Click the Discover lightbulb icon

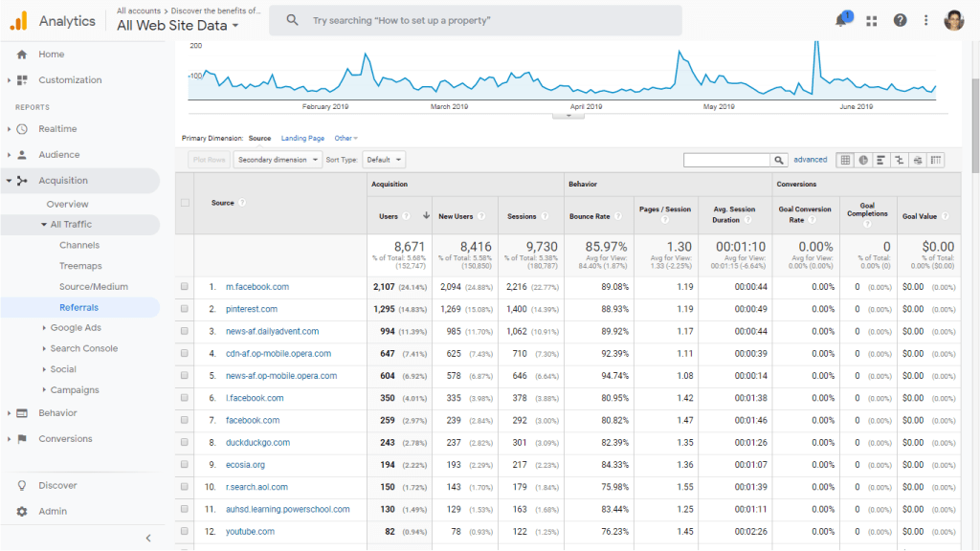(x=22, y=485)
